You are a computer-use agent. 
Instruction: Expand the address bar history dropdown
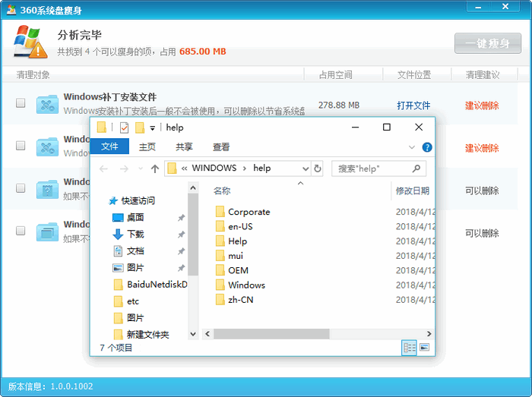pyautogui.click(x=306, y=169)
